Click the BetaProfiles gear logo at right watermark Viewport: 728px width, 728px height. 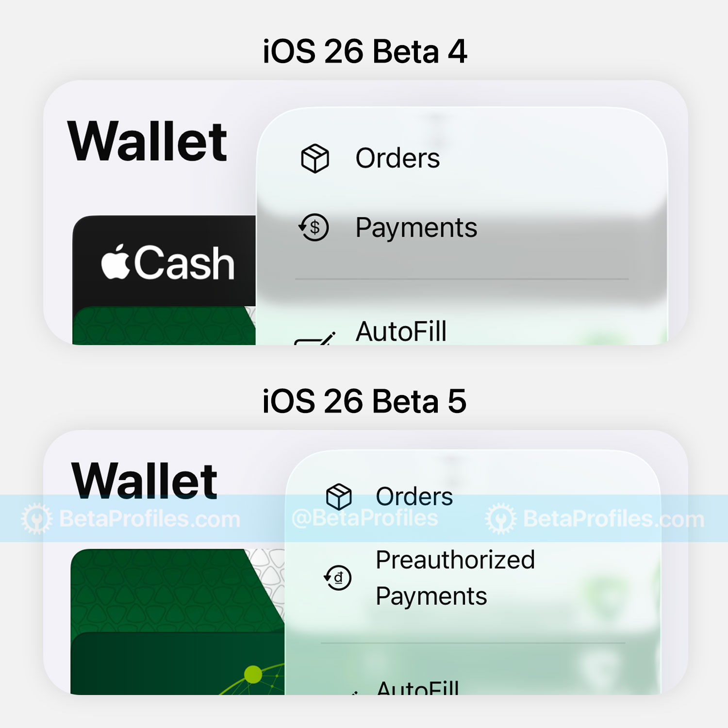(501, 519)
